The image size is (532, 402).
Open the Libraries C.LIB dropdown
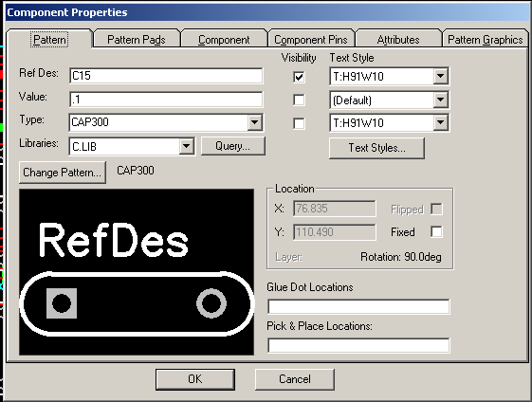click(x=186, y=147)
